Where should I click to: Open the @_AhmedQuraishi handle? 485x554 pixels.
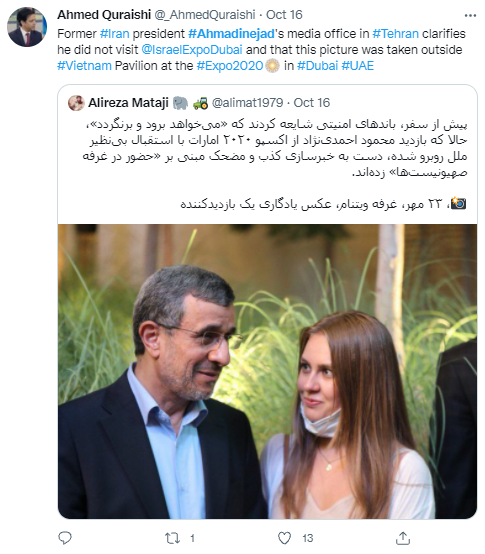click(205, 15)
